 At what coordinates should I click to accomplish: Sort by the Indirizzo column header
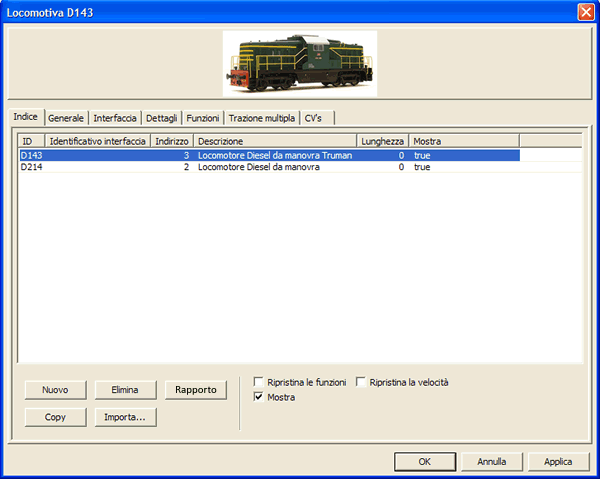[172, 141]
